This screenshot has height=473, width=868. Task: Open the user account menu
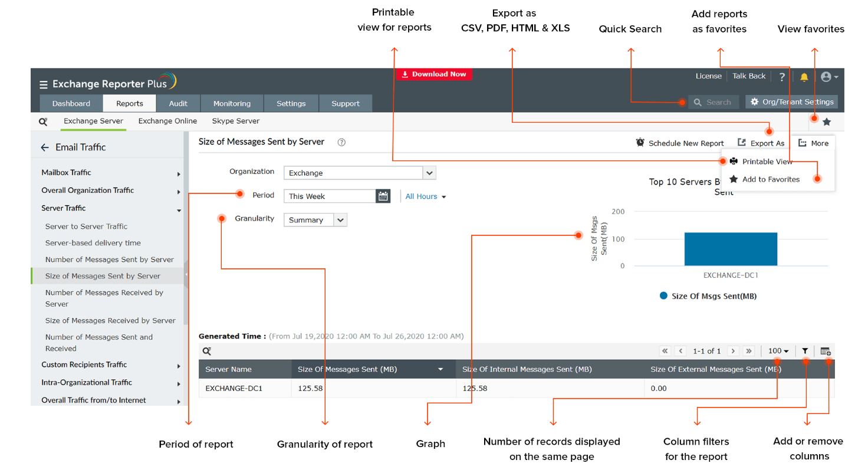[x=829, y=77]
